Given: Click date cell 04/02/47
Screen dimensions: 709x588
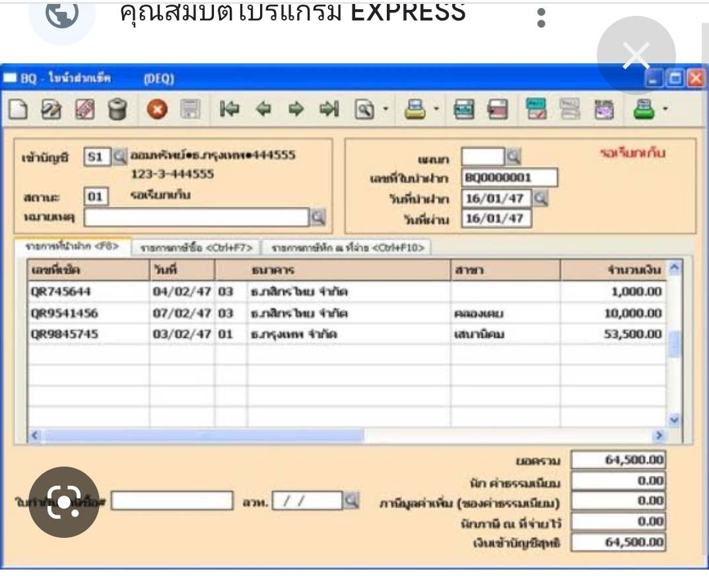Looking at the screenshot, I should click(x=182, y=292).
